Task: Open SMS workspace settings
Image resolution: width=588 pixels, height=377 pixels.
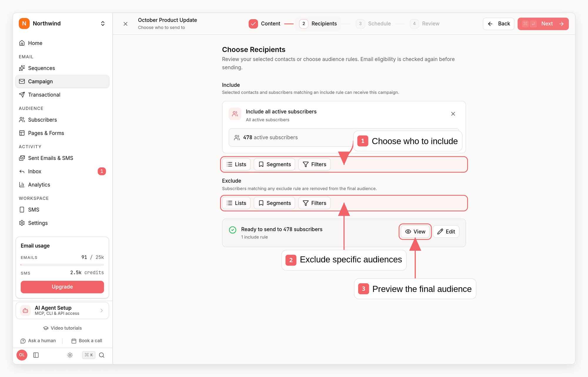Action: pos(62,210)
